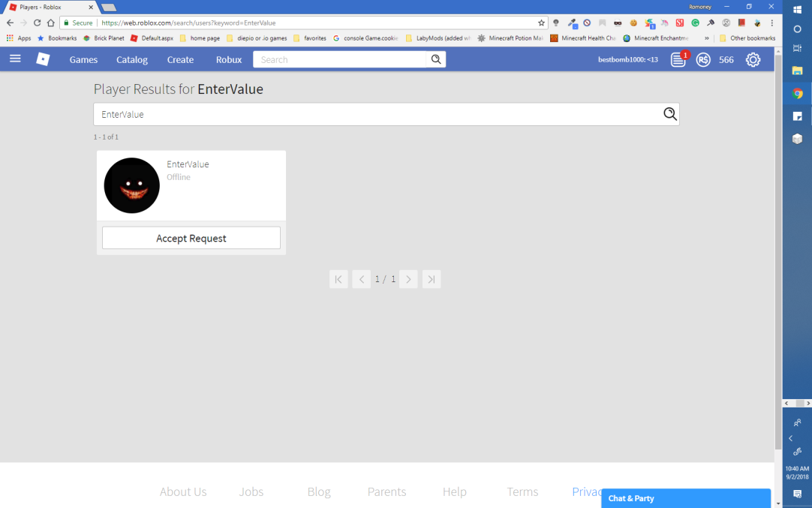The image size is (812, 508).
Task: Click the Jobs footer link
Action: [x=251, y=491]
